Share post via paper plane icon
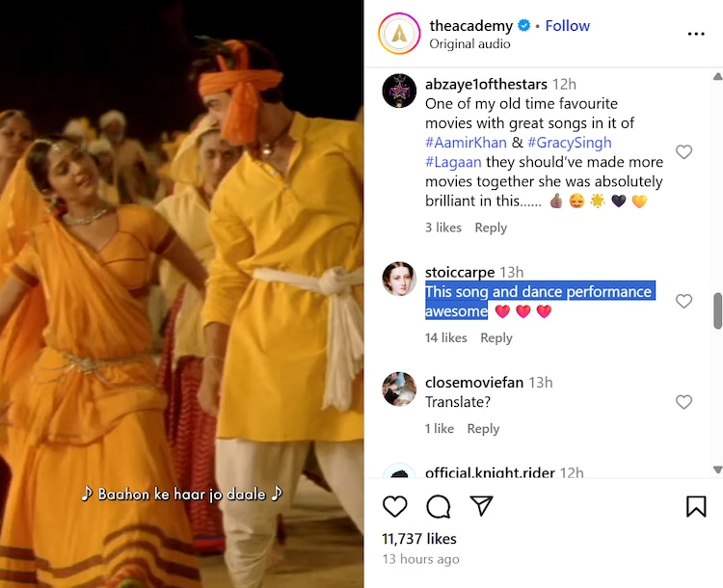The width and height of the screenshot is (723, 588). tap(481, 506)
